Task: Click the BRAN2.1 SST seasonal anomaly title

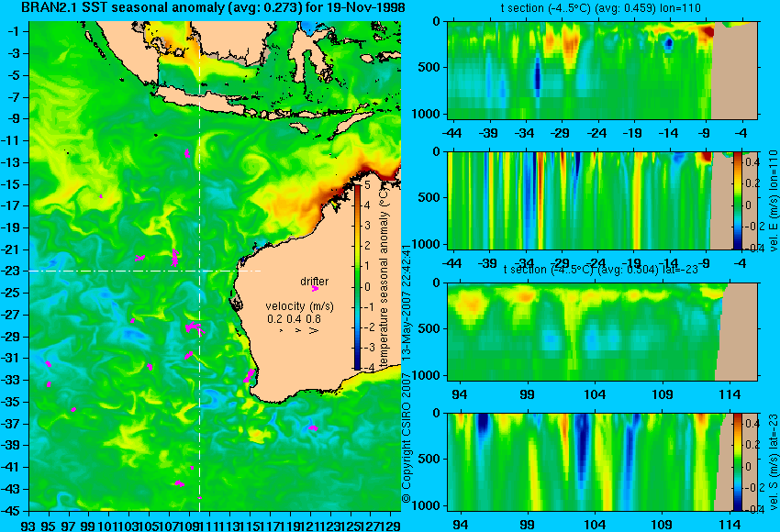Action: [x=213, y=8]
